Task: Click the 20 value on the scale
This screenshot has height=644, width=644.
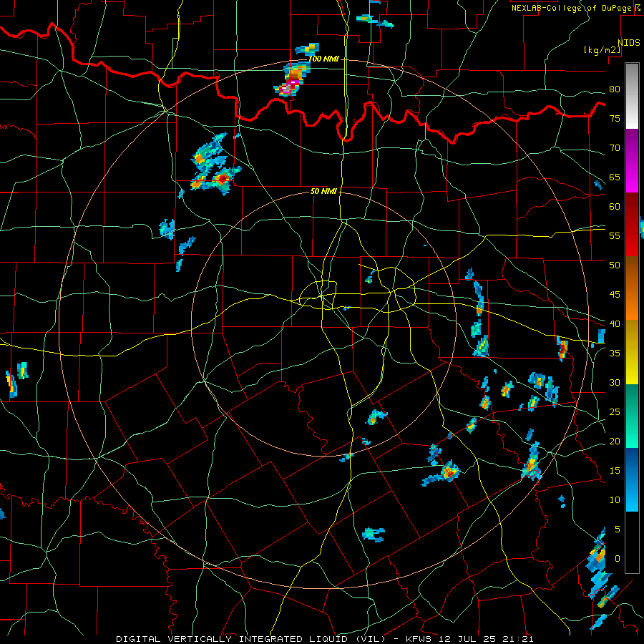Action: point(615,441)
